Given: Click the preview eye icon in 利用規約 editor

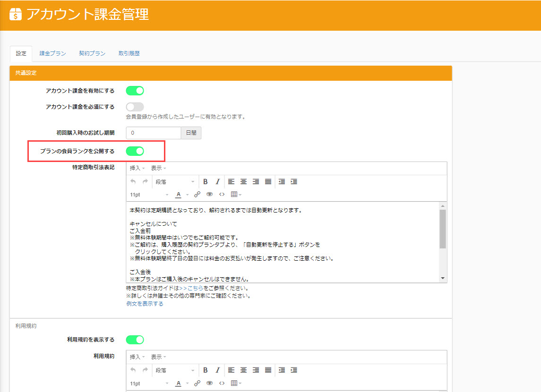Looking at the screenshot, I should pyautogui.click(x=209, y=383).
